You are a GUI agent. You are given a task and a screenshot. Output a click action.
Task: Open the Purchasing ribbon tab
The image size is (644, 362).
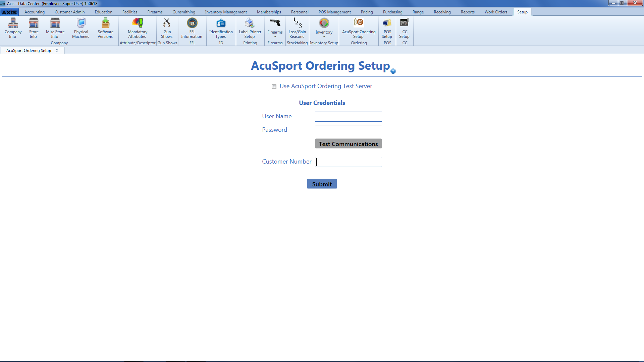click(392, 12)
